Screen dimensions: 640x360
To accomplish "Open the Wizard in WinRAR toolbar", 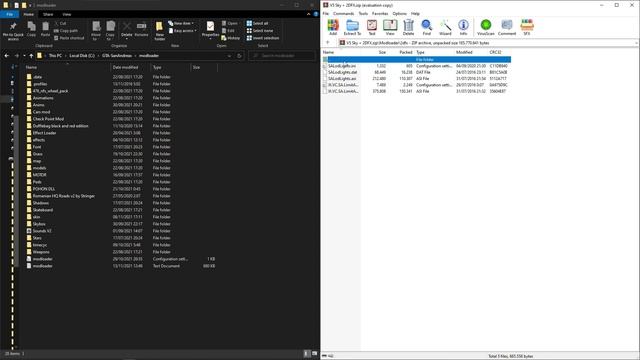I will (445, 27).
